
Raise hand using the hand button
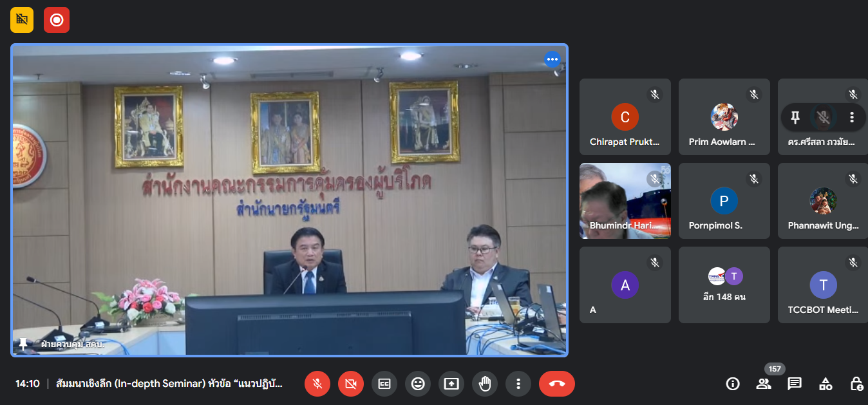[485, 384]
